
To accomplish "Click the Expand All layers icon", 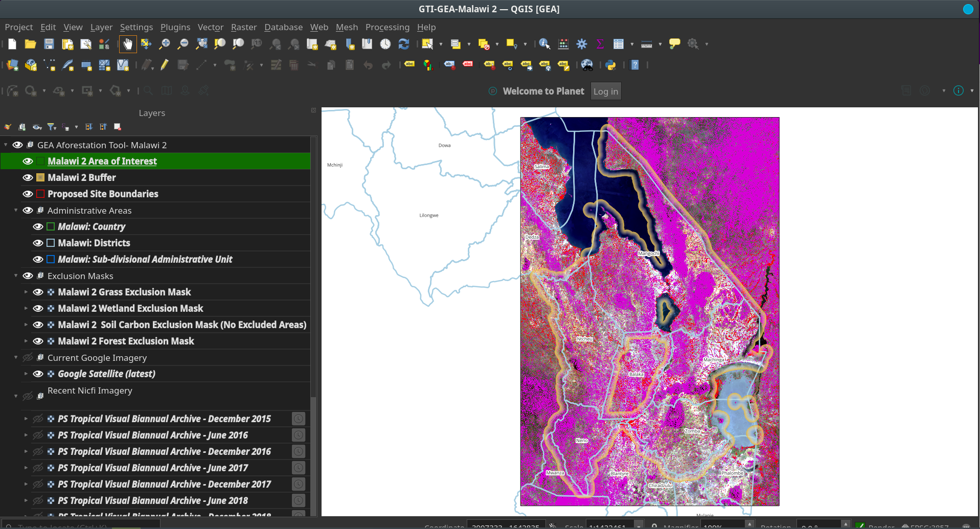I will click(x=89, y=127).
